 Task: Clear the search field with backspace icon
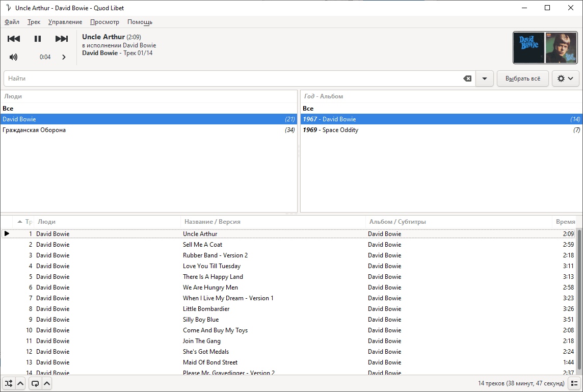coord(467,79)
